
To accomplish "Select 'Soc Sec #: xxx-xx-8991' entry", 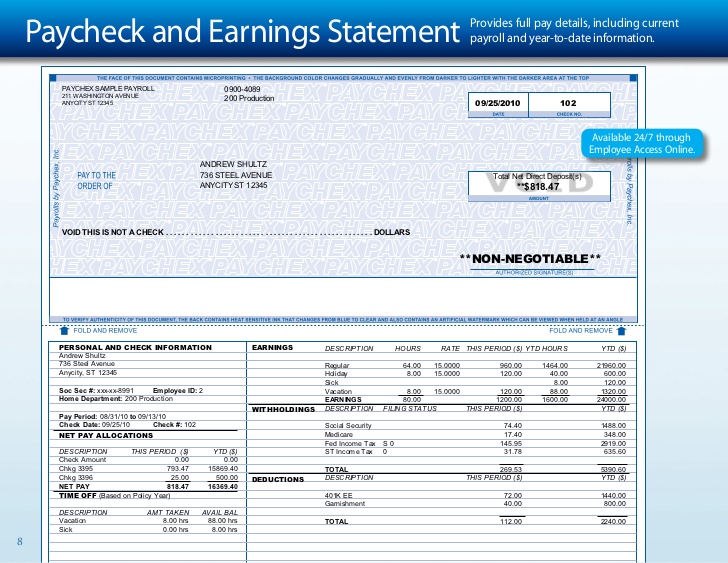I will (x=96, y=390).
